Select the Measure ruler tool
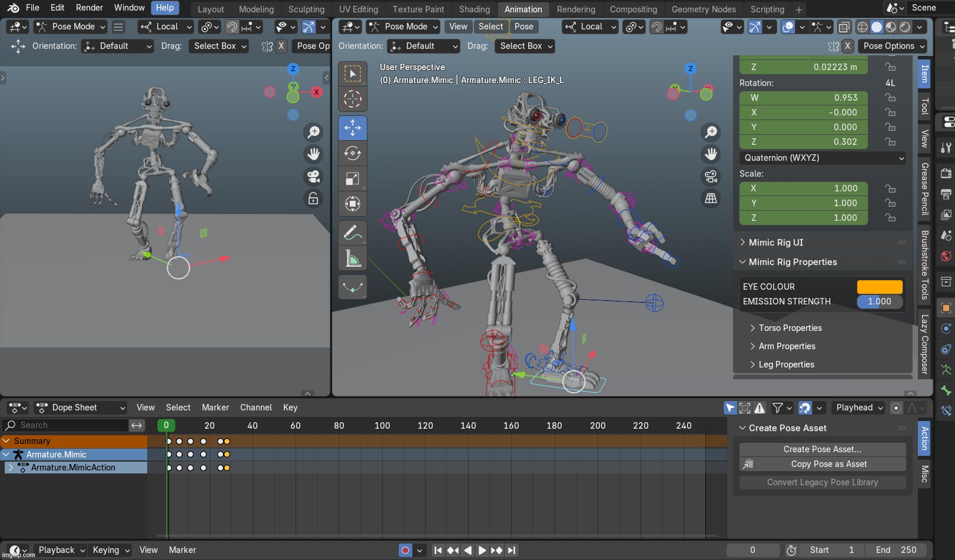Image resolution: width=955 pixels, height=560 pixels. (352, 259)
